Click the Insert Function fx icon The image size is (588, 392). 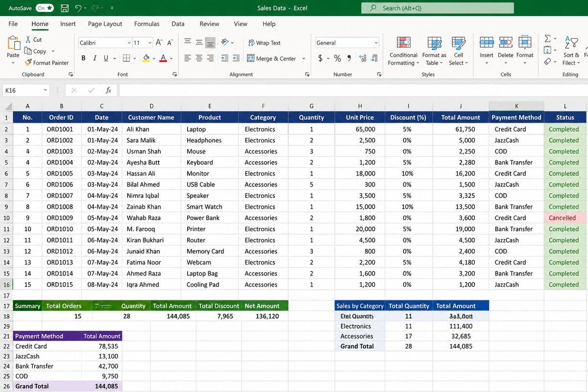(109, 91)
